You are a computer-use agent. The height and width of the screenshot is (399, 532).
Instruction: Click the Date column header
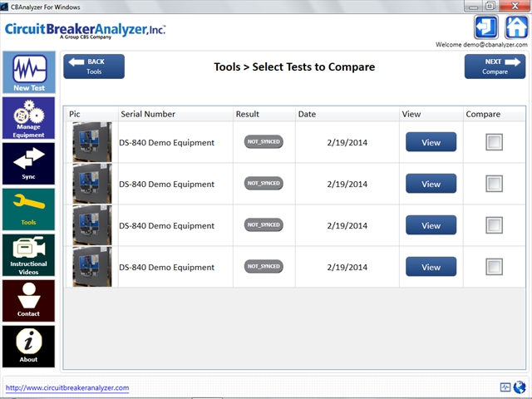point(347,114)
